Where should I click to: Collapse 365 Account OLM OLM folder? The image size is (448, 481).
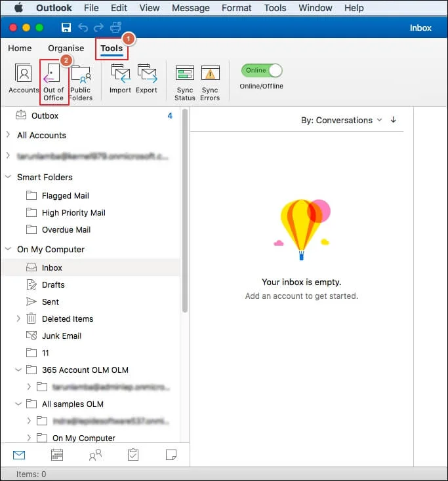click(18, 370)
